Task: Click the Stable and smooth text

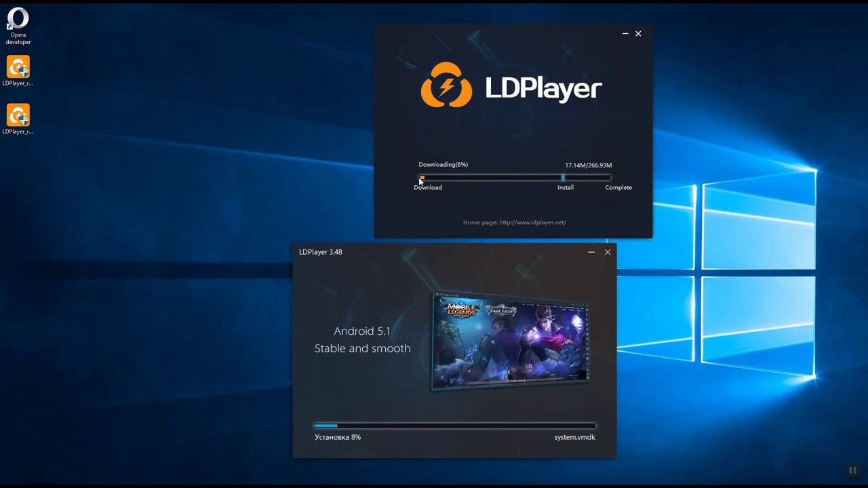Action: 362,348
